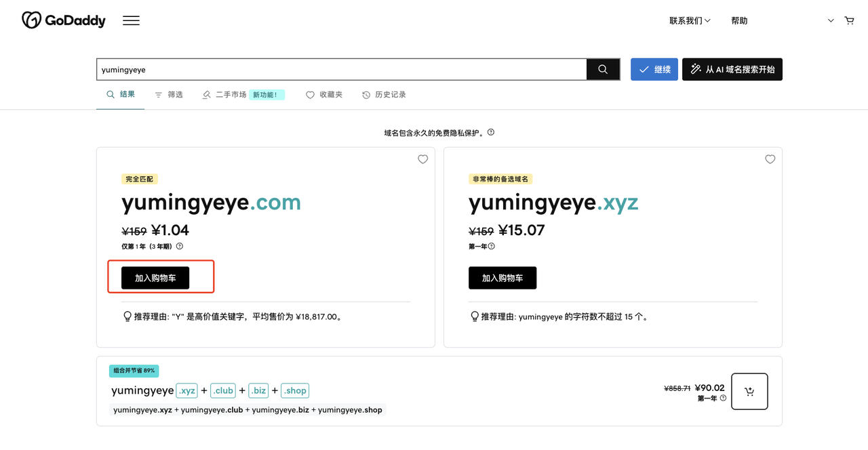Image resolution: width=868 pixels, height=450 pixels.
Task: Toggle the heart favorite on yumingyeye.xyz
Action: pyautogui.click(x=770, y=159)
